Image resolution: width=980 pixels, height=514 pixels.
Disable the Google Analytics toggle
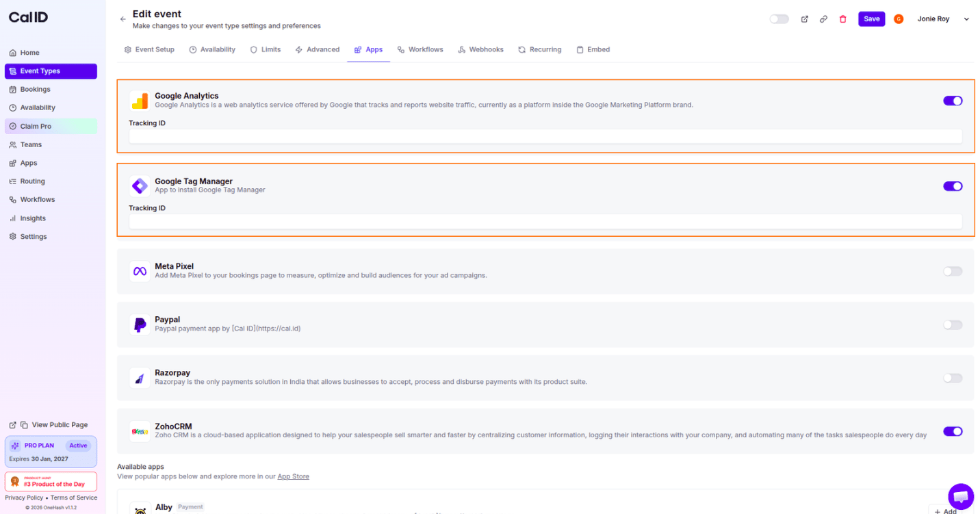[x=953, y=101]
